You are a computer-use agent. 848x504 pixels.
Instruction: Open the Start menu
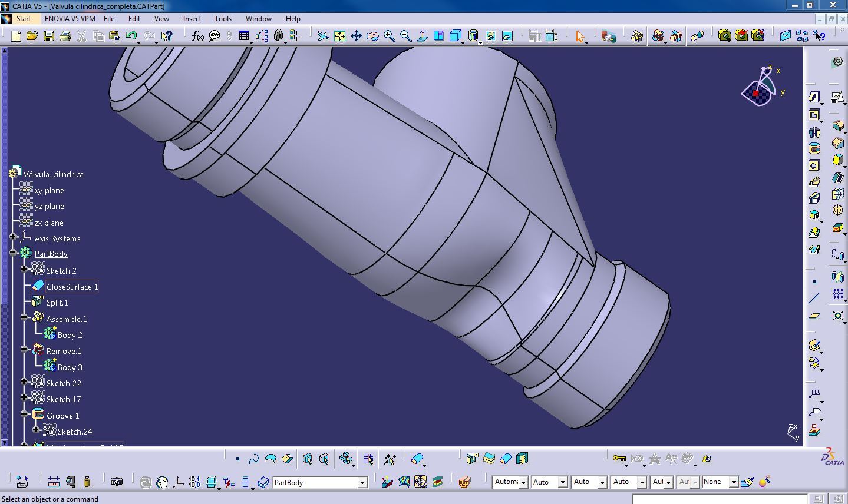tap(23, 19)
